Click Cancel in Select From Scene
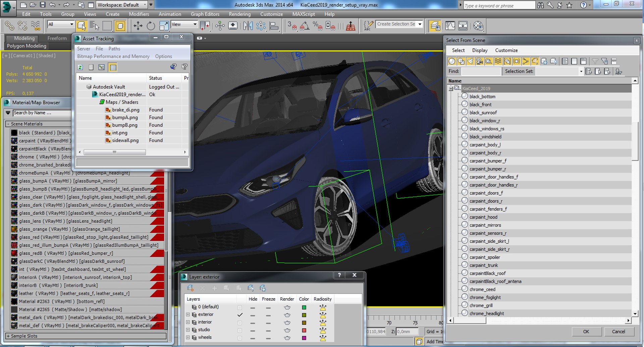Screen dimensions: 644x347 619,332
